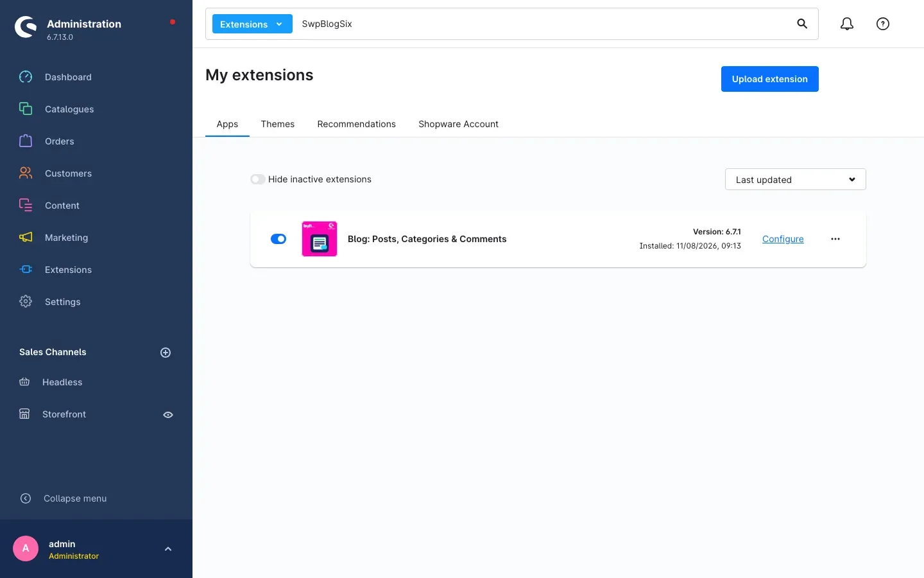
Task: Click the Sales Channels heading
Action: click(53, 352)
